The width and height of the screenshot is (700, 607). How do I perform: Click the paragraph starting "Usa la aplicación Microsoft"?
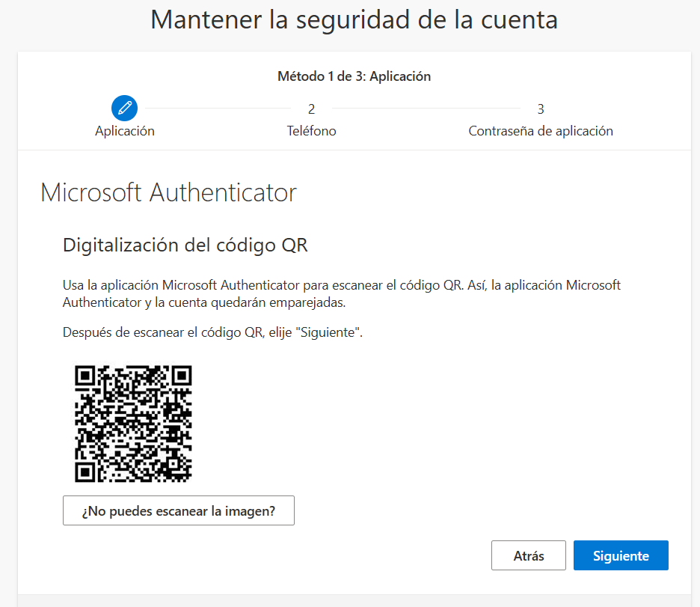(x=342, y=293)
